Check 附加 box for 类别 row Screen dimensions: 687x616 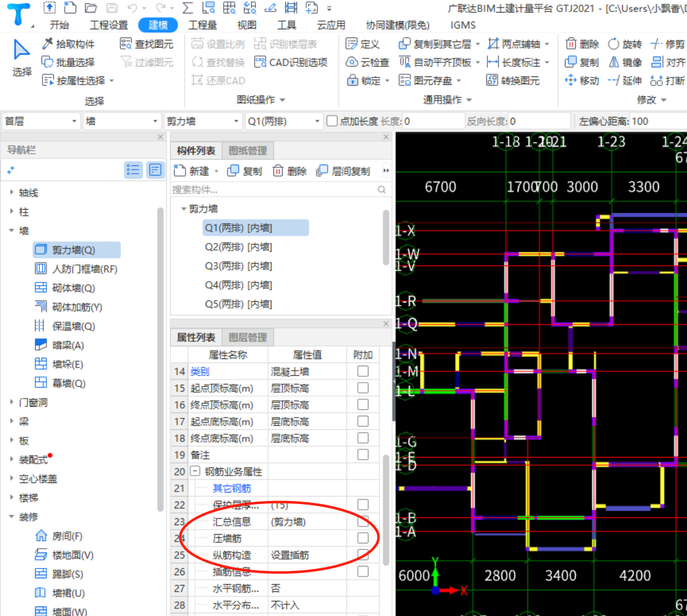pyautogui.click(x=363, y=371)
